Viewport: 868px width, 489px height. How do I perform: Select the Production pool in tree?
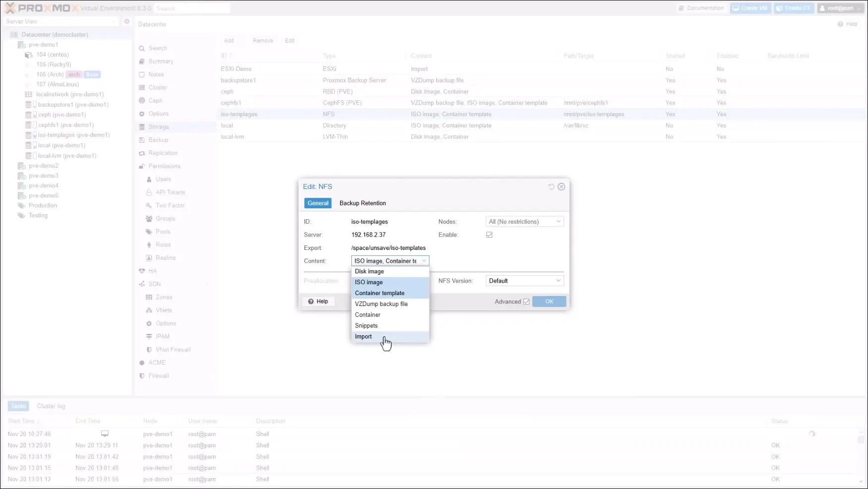coord(43,206)
